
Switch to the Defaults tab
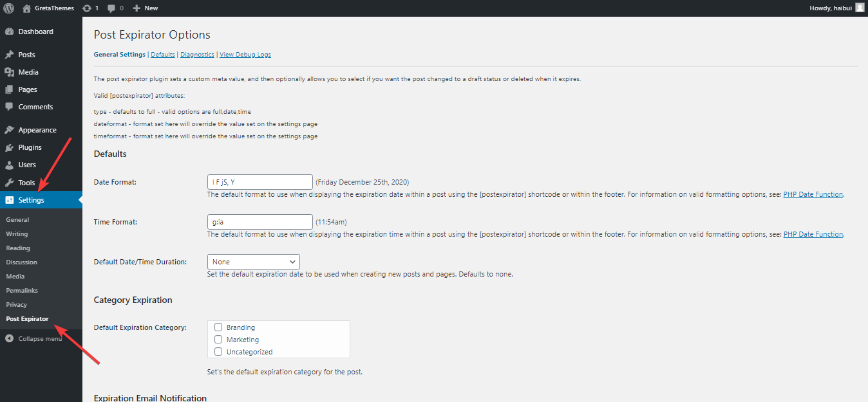click(162, 54)
